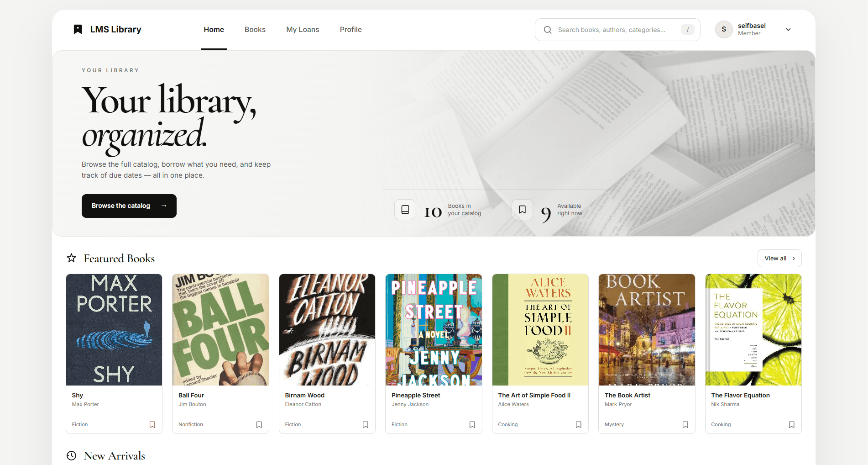Click the bookmark icon beside 9 Available
868x465 pixels.
(523, 210)
